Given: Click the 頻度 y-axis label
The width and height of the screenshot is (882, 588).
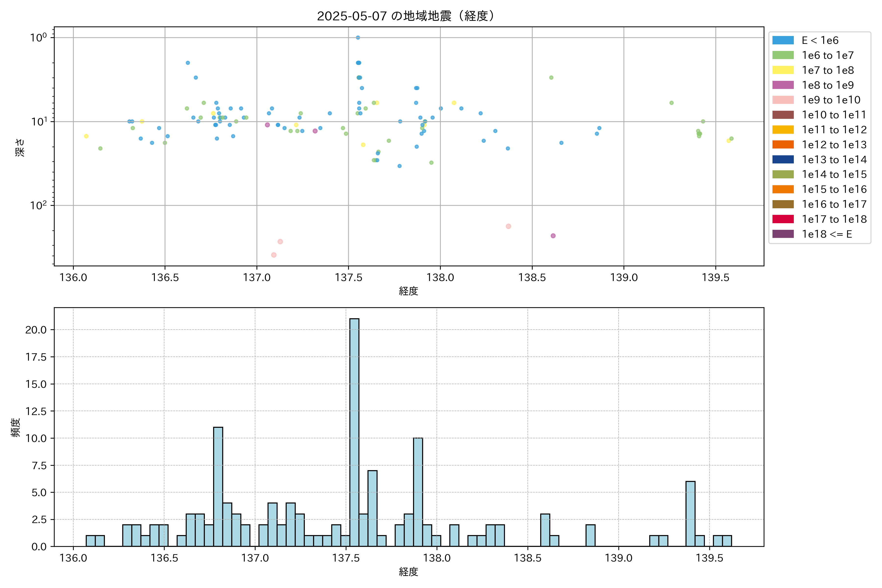Looking at the screenshot, I should (16, 428).
